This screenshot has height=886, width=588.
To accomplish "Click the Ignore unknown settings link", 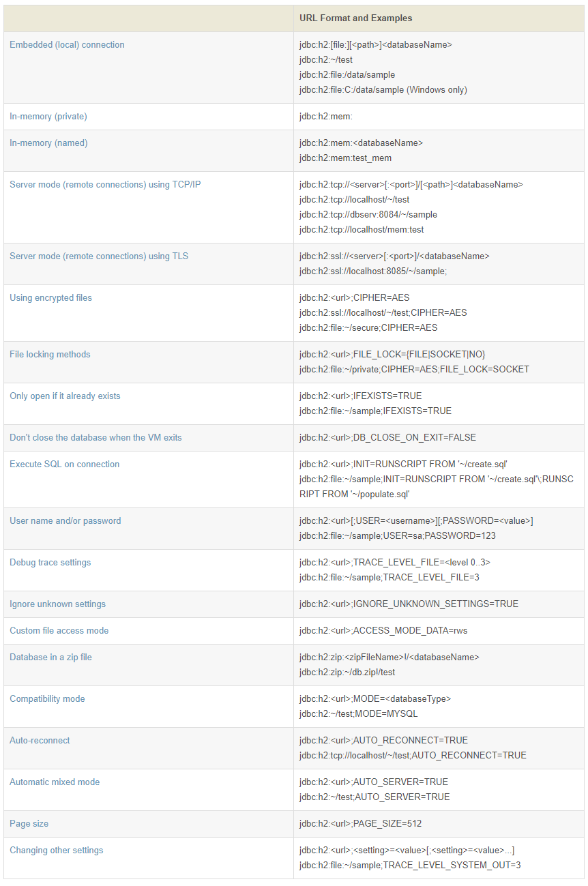I will [57, 604].
